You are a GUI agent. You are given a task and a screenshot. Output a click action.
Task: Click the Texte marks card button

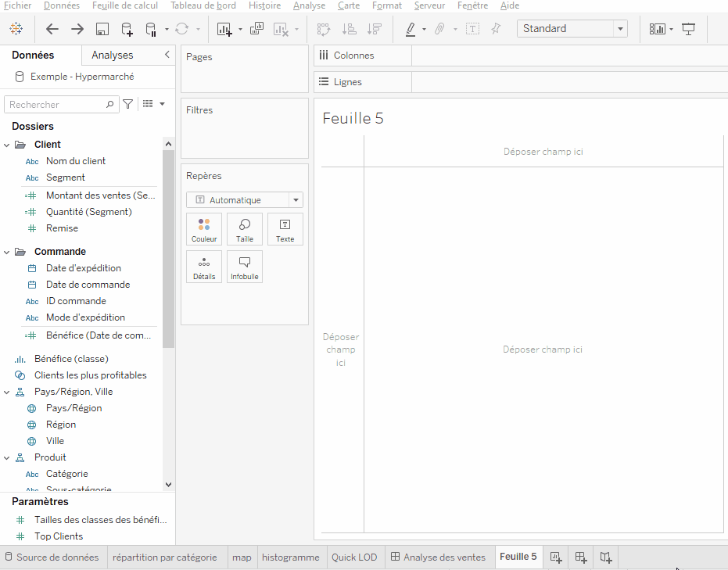point(285,229)
